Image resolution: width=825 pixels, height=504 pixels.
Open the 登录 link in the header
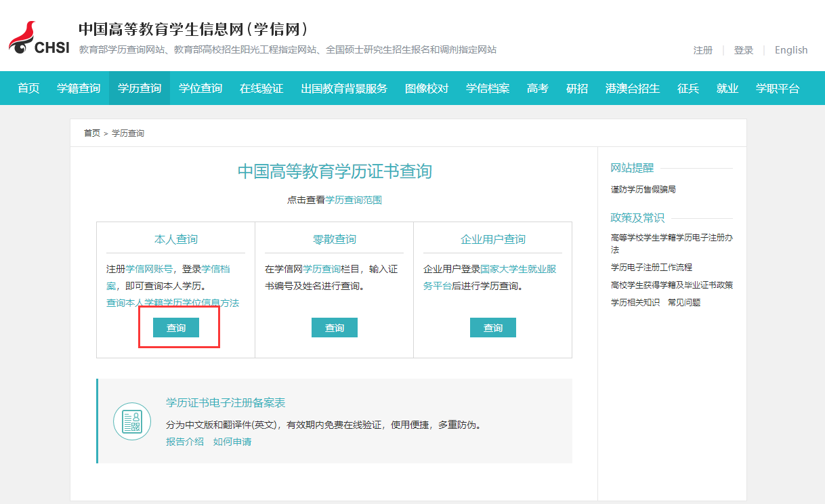pyautogui.click(x=744, y=50)
